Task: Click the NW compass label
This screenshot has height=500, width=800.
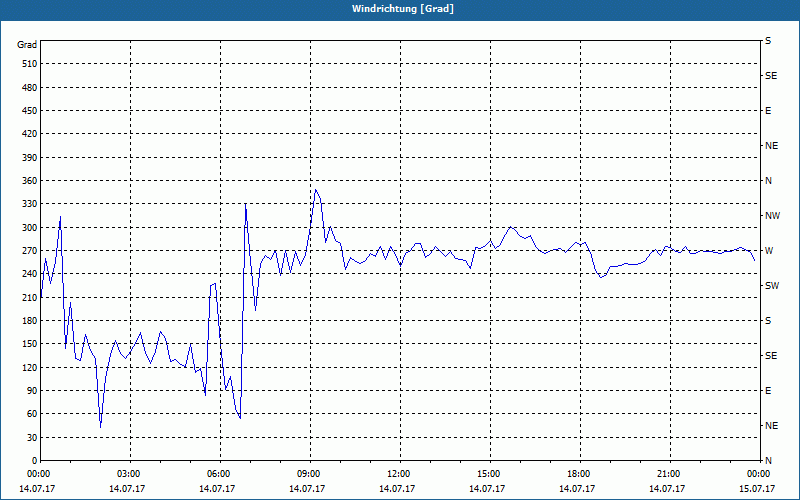Action: (772, 216)
